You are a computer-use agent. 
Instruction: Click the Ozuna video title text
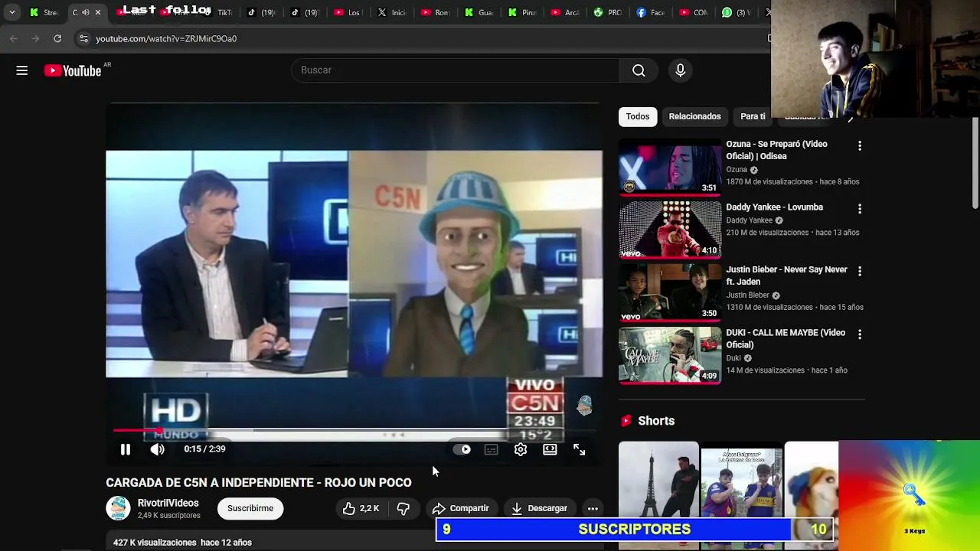click(776, 150)
